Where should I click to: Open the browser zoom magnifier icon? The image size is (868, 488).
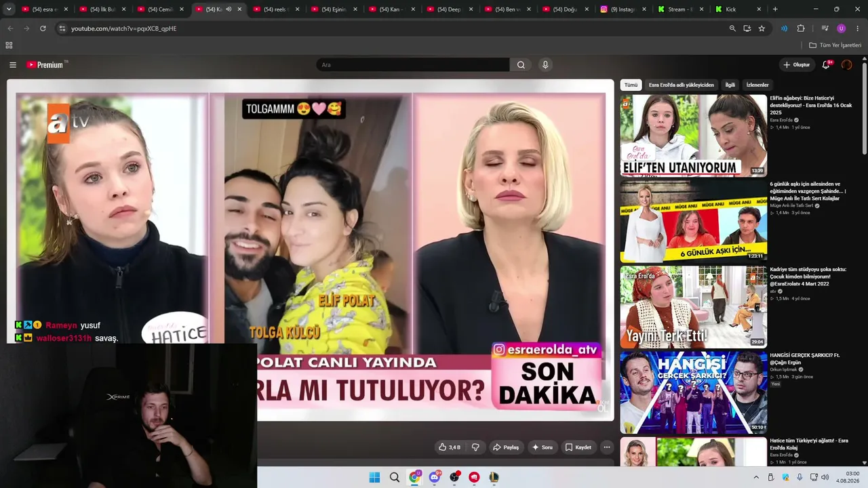click(732, 28)
